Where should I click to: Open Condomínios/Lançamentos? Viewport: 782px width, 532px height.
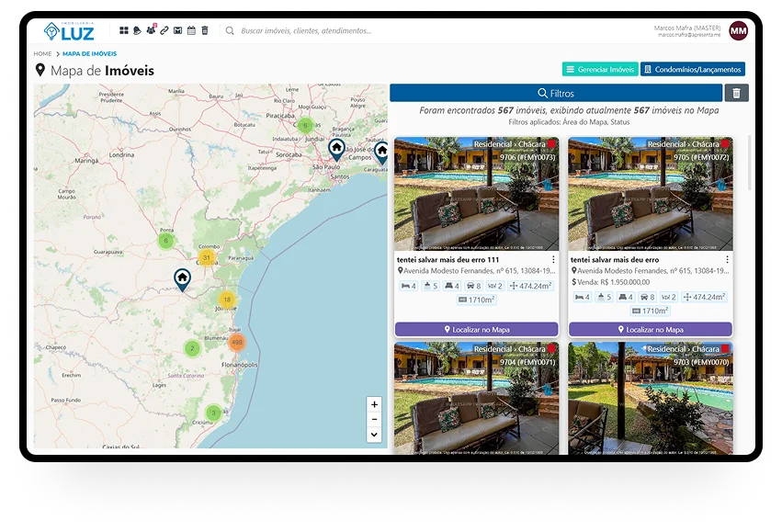point(693,69)
